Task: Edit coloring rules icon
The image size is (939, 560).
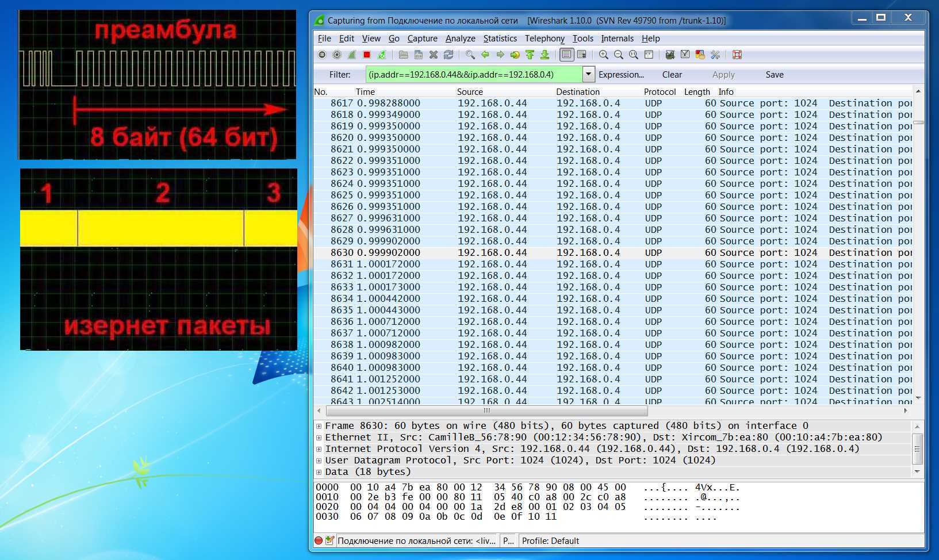Action: pyautogui.click(x=700, y=55)
